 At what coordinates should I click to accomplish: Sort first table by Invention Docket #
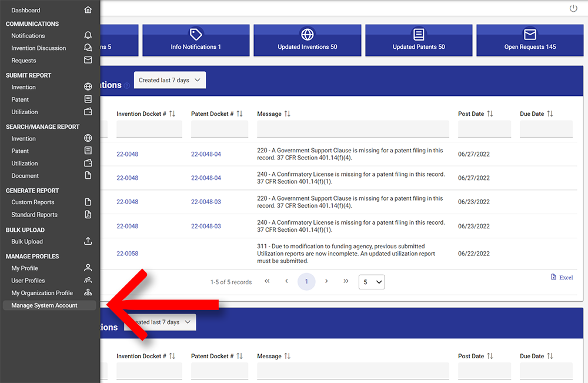[x=172, y=114]
